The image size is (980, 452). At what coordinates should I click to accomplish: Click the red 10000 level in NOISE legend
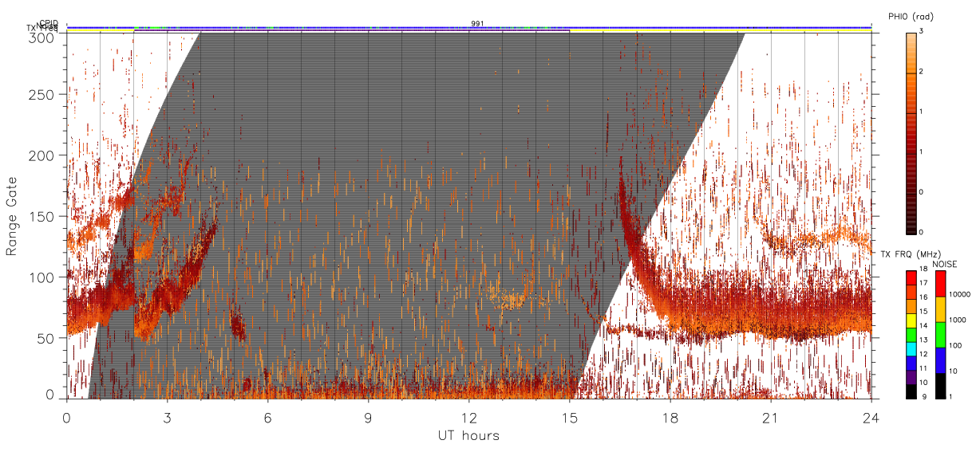(940, 283)
